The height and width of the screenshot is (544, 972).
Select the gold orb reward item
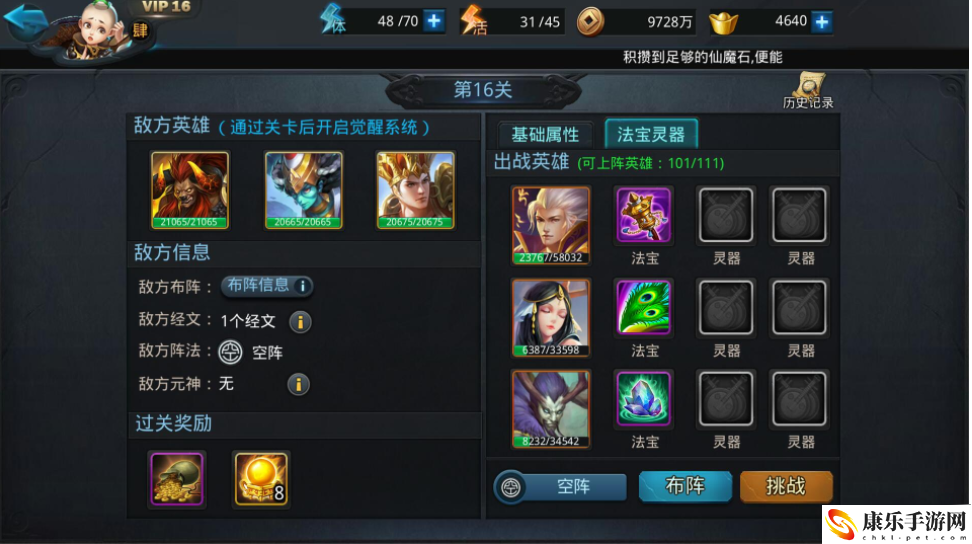261,479
